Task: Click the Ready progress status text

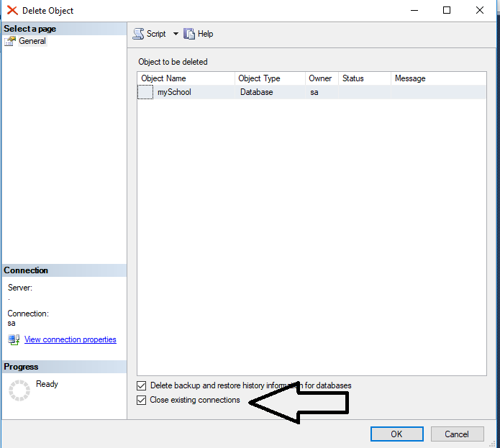Action: pos(47,384)
